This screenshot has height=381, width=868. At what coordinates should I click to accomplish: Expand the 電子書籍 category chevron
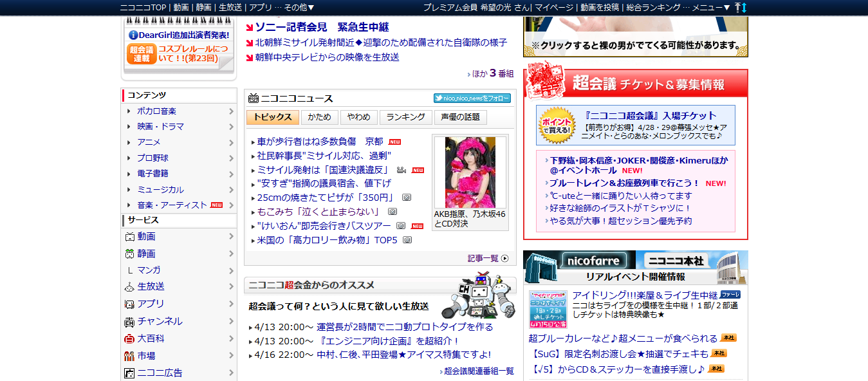(231, 174)
